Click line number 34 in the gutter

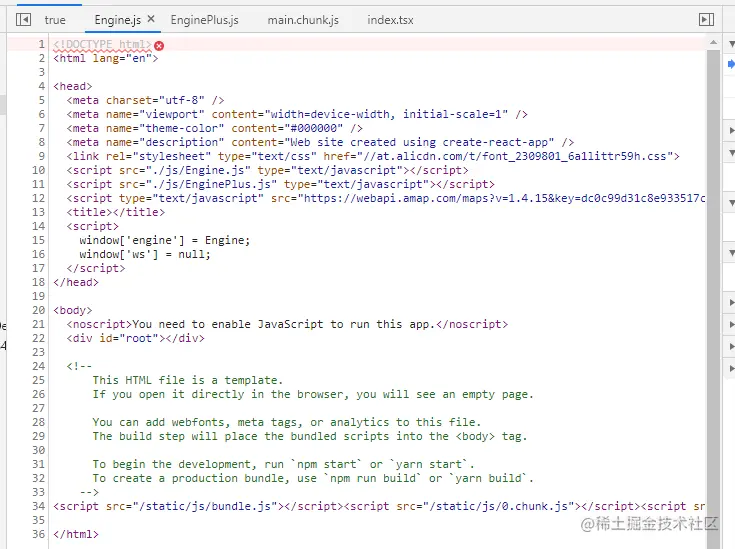[x=38, y=506]
